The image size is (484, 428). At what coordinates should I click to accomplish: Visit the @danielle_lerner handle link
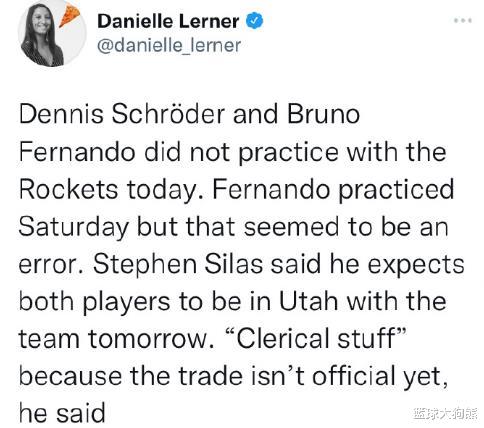pyautogui.click(x=169, y=45)
